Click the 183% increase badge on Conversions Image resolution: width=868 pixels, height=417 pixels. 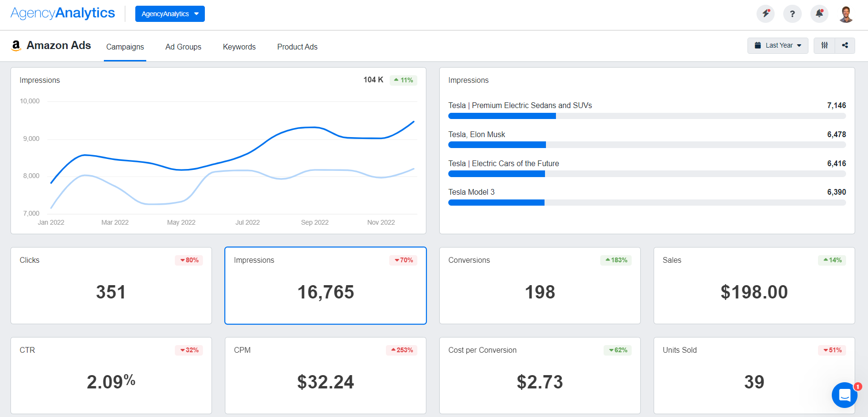616,260
